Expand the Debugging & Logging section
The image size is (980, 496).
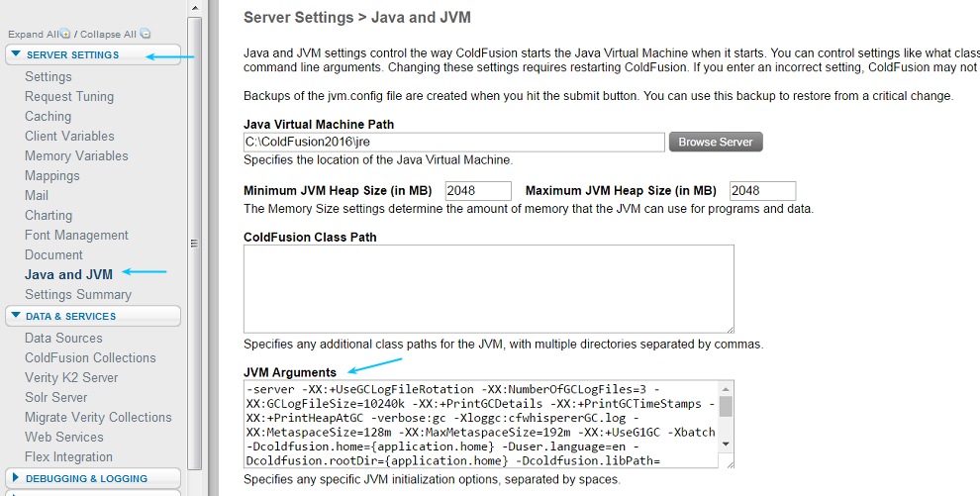[85, 479]
